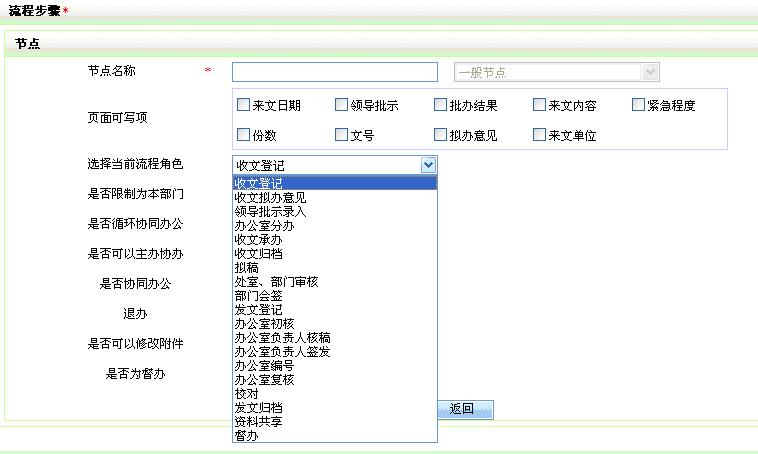Collapse the 收文登记 role dropdown arrow
Image resolution: width=758 pixels, height=454 pixels.
428,165
